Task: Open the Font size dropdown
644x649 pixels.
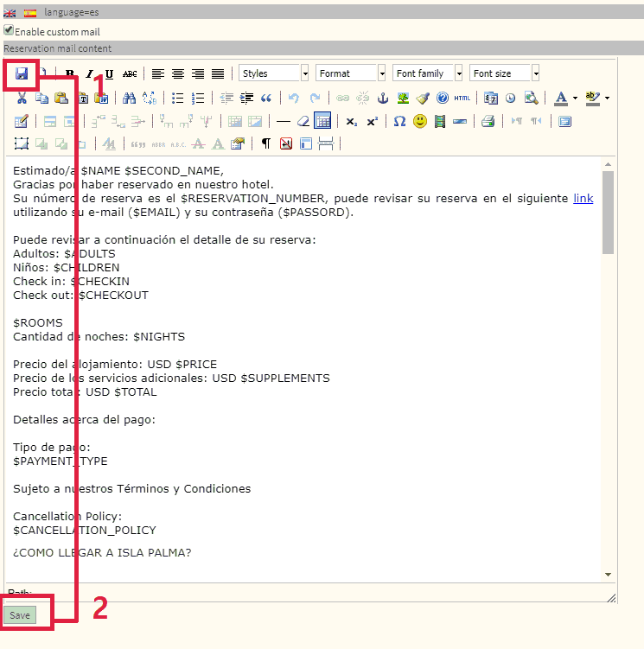Action: 536,73
